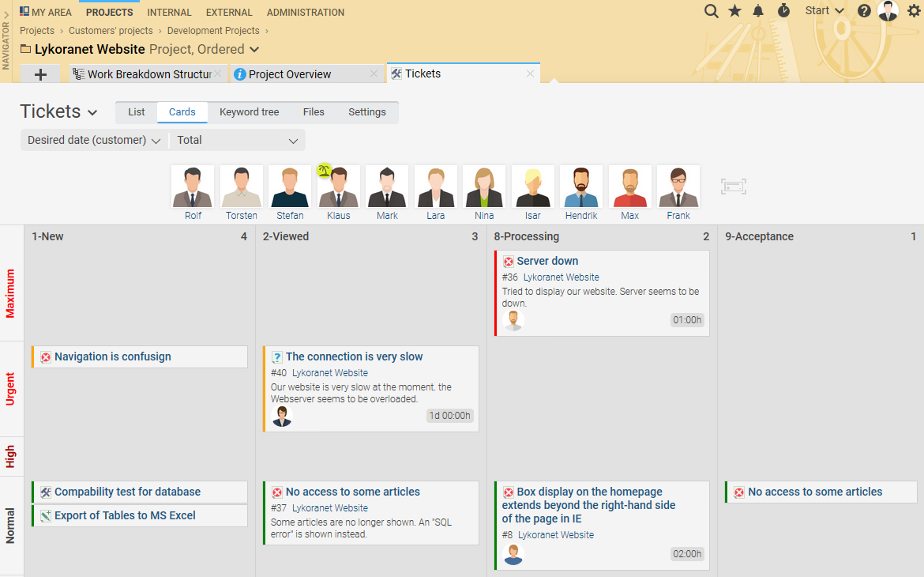
Task: Expand the Start dropdown menu
Action: click(824, 10)
